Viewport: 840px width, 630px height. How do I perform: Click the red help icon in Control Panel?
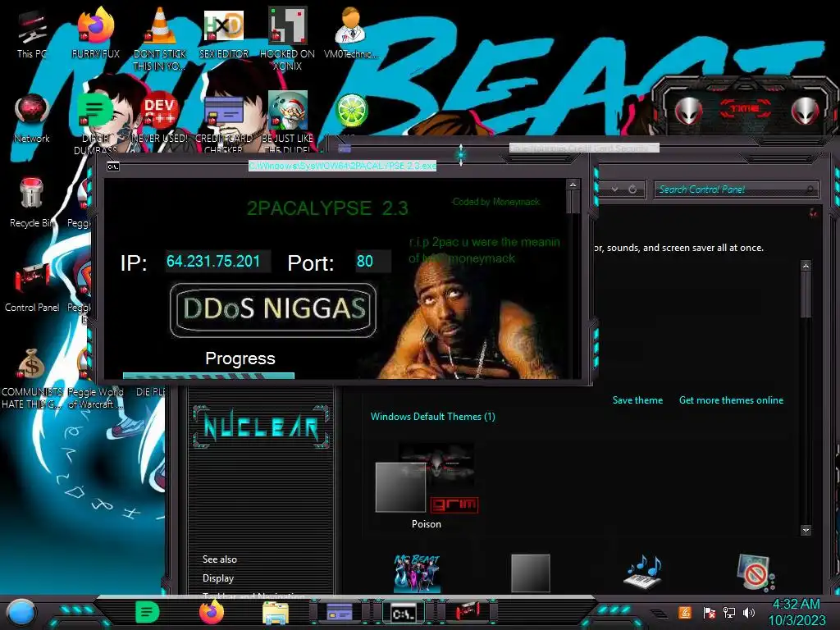(x=813, y=212)
